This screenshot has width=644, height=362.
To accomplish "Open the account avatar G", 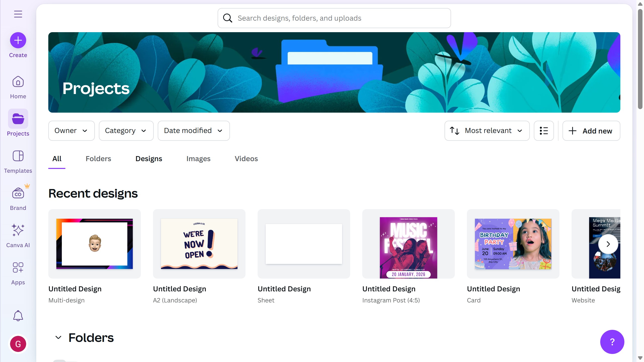I will click(18, 344).
